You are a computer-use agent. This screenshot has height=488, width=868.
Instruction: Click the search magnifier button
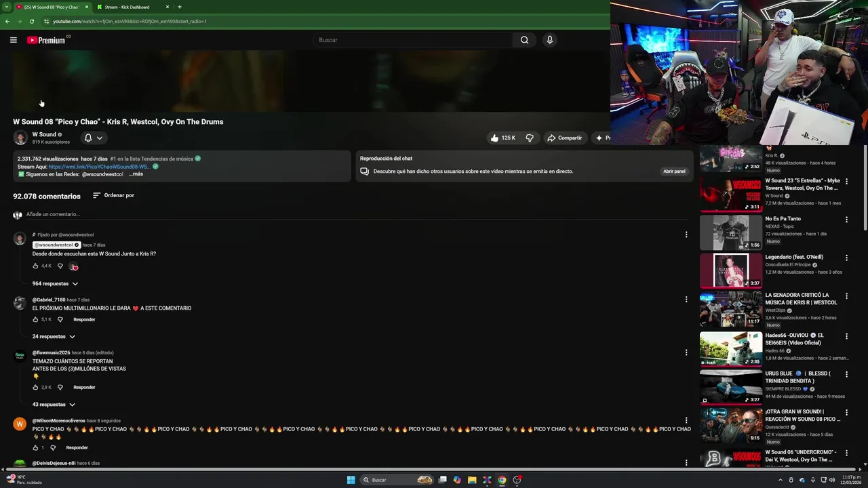(524, 40)
